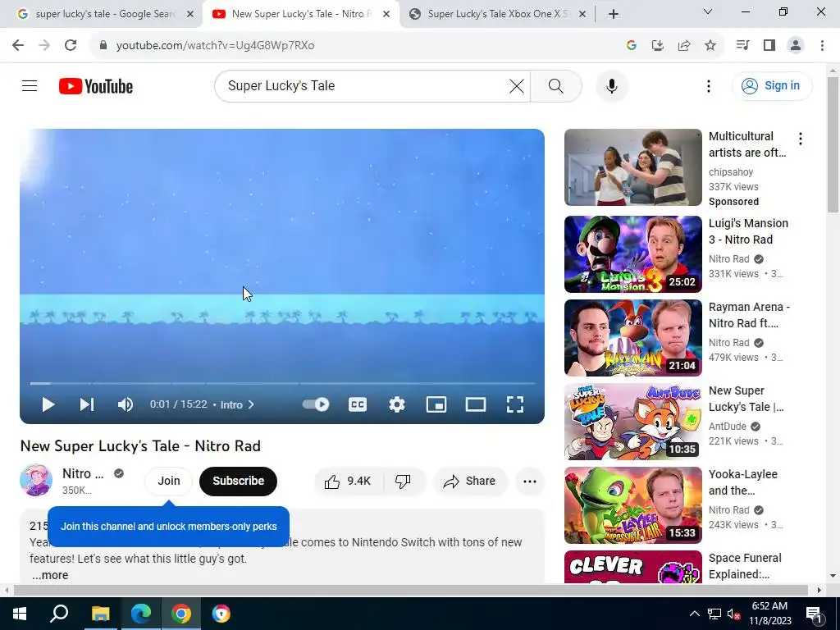Like the video with 9.4K likes
Screen dimensions: 840x630
348,481
